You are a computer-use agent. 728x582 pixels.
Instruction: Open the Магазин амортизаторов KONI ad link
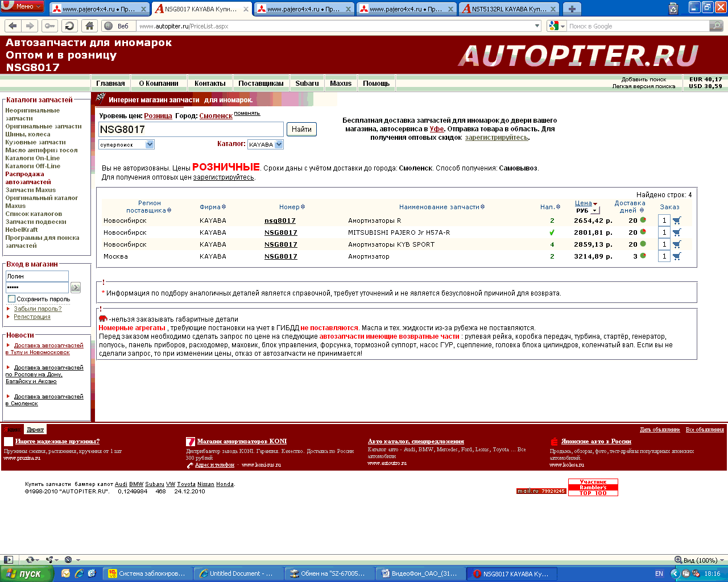[242, 441]
